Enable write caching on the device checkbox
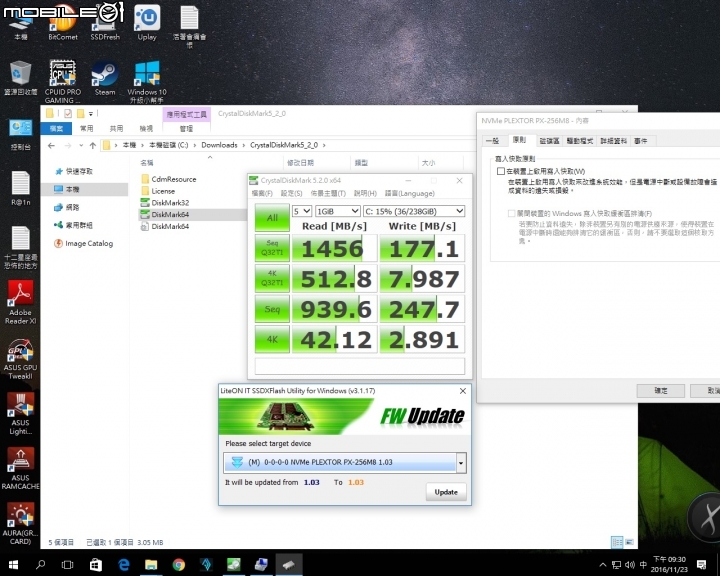 (501, 171)
